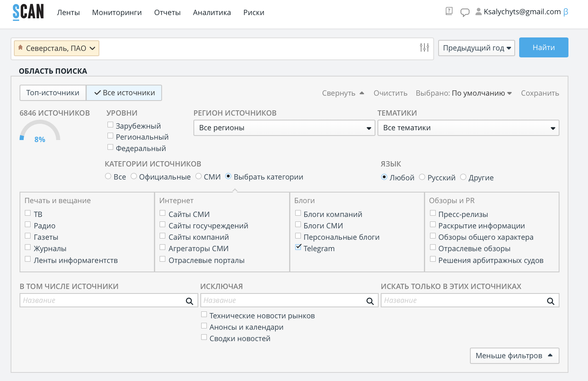Check Блоги СМИ checkbox
The height and width of the screenshot is (381, 588).
coord(298,224)
